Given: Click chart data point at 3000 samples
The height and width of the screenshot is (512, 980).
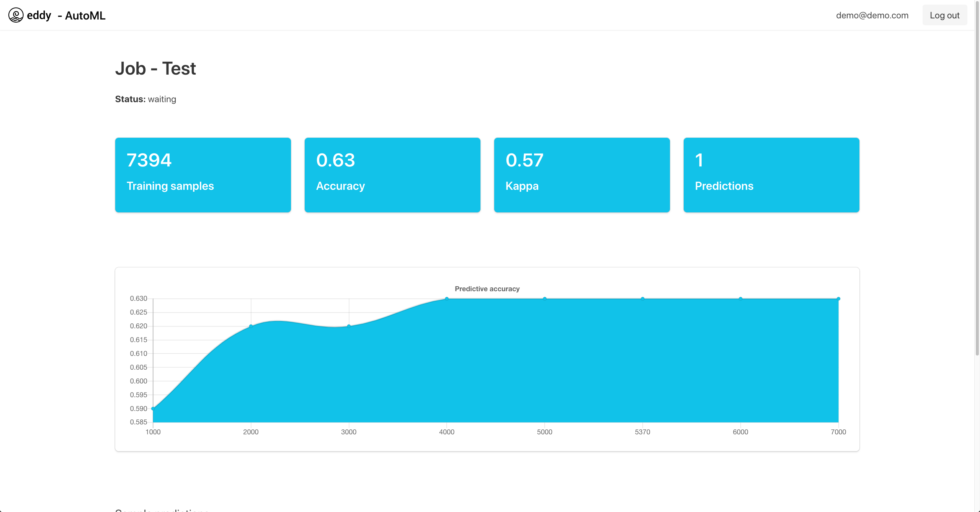Looking at the screenshot, I should click(349, 326).
